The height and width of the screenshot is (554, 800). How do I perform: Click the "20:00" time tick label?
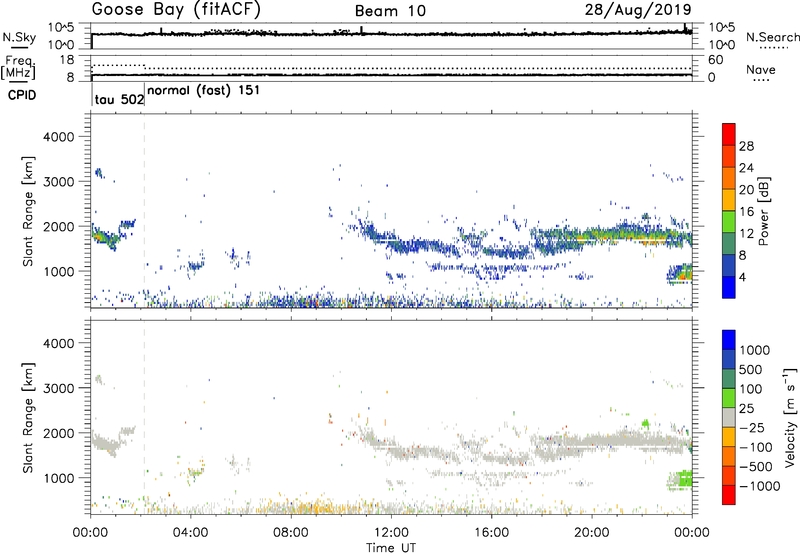[x=592, y=533]
